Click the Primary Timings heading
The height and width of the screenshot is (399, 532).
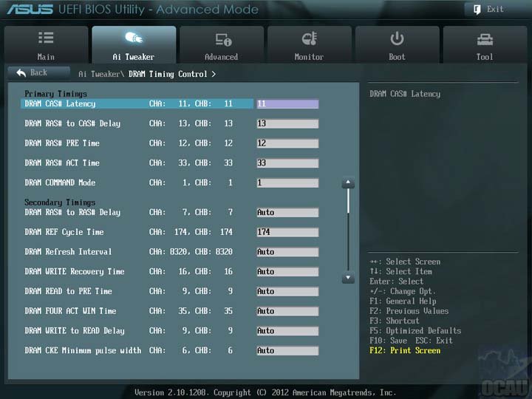(55, 94)
